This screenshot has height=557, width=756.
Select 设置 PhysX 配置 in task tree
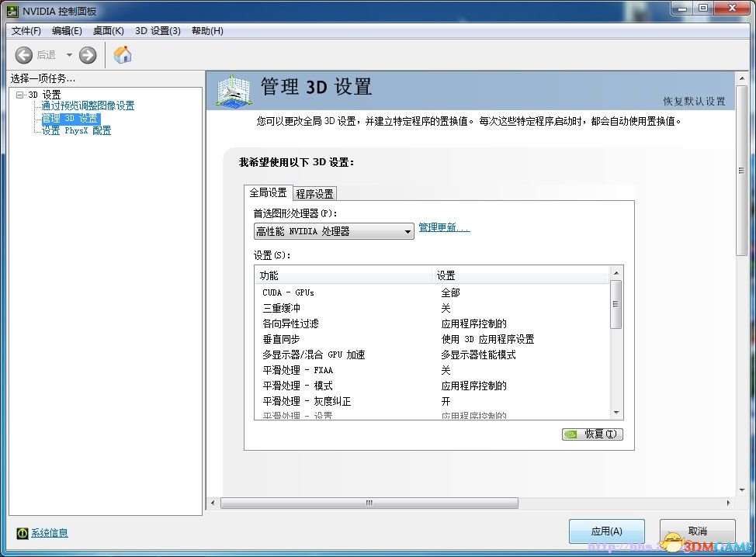pyautogui.click(x=76, y=130)
